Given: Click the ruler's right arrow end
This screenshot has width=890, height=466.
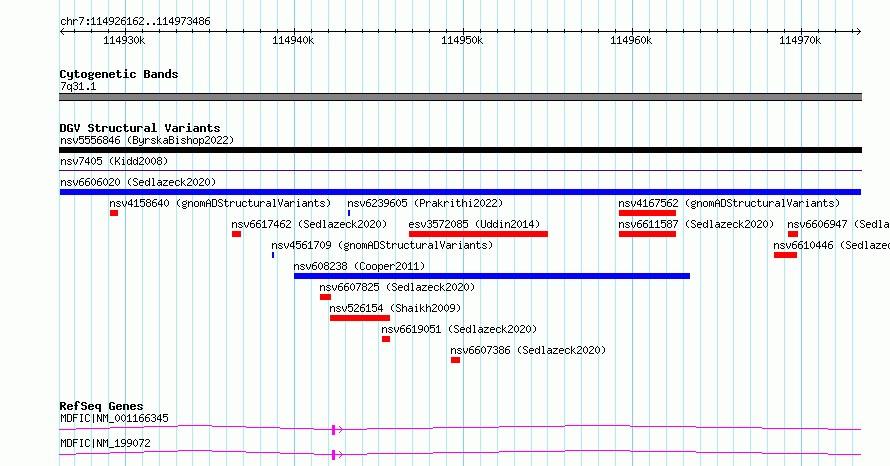Looking at the screenshot, I should 858,32.
